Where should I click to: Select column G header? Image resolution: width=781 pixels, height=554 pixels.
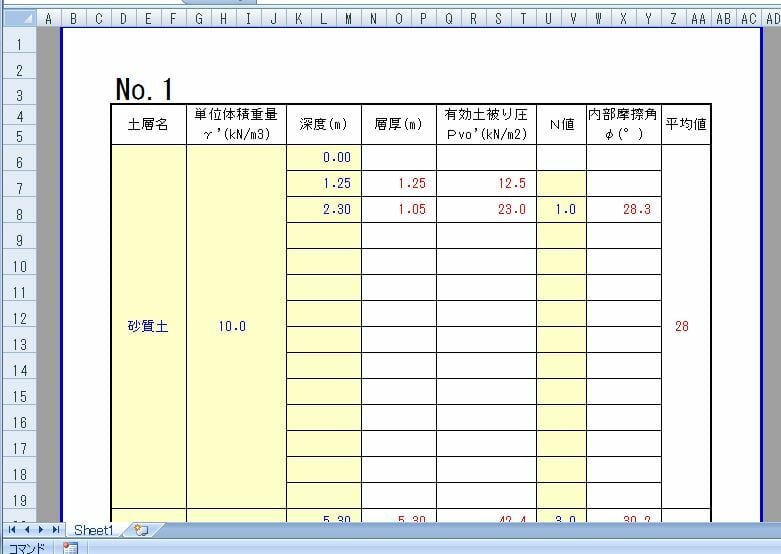[199, 19]
